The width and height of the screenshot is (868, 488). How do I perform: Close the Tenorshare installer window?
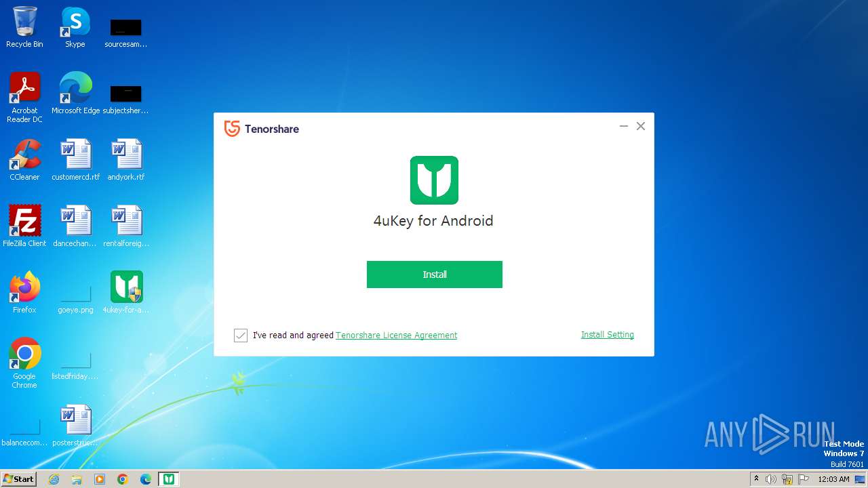[640, 126]
